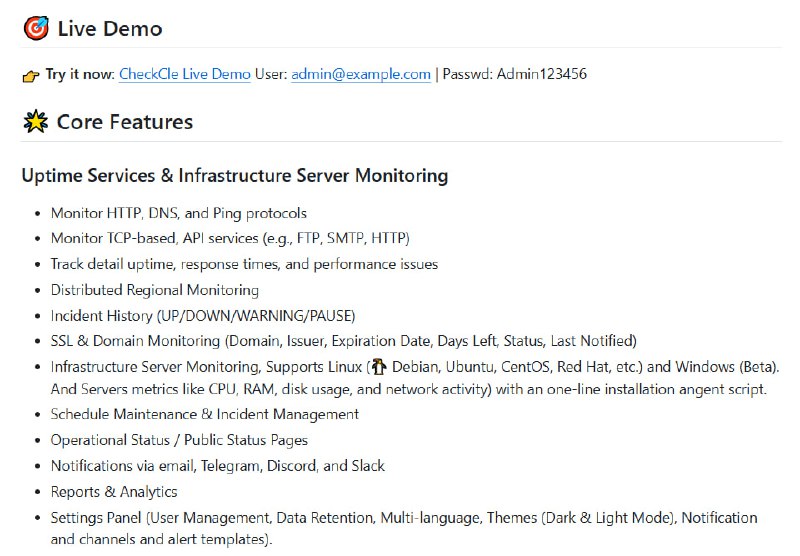Image resolution: width=800 pixels, height=556 pixels.
Task: Click the pointing hand emoji before Try it now
Action: pos(31,75)
